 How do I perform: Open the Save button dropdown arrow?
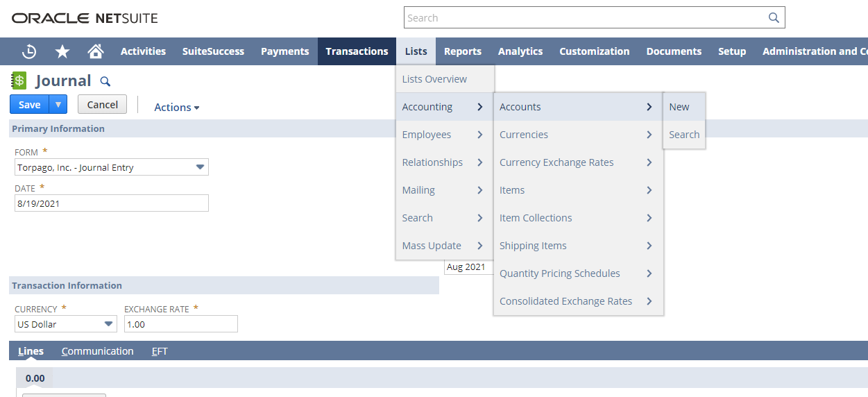58,105
